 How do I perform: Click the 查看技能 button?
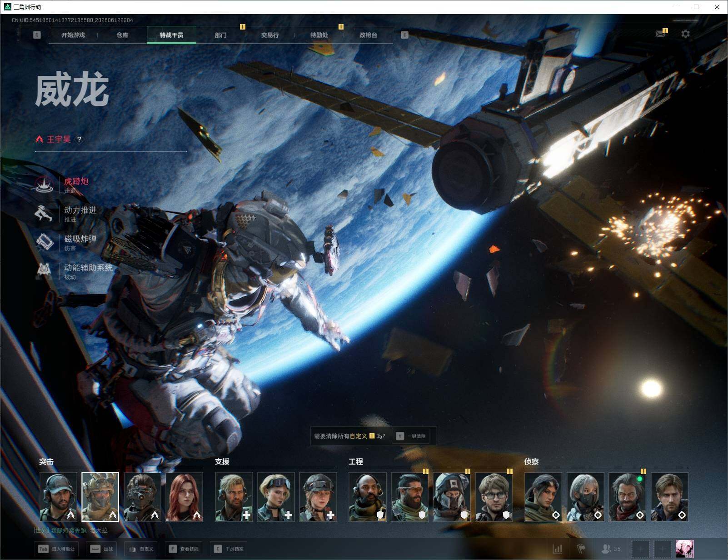click(184, 549)
